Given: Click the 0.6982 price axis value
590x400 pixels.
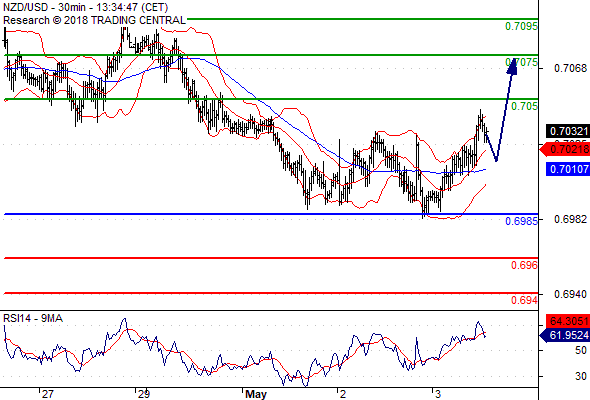Looking at the screenshot, I should pos(570,219).
